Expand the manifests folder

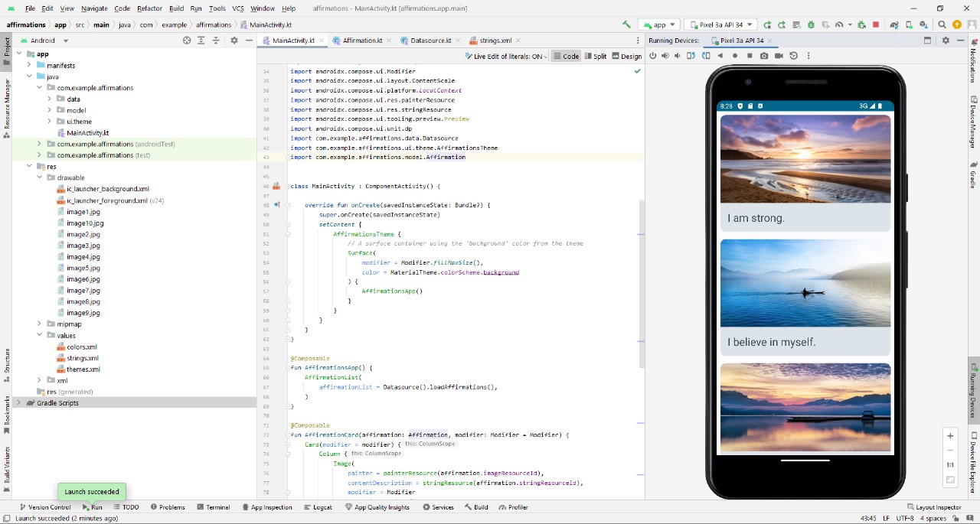[x=29, y=66]
